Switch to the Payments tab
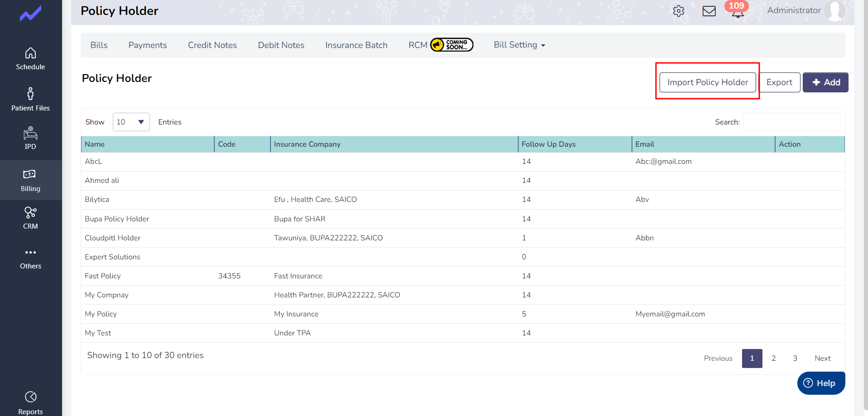The image size is (868, 416). pos(148,45)
